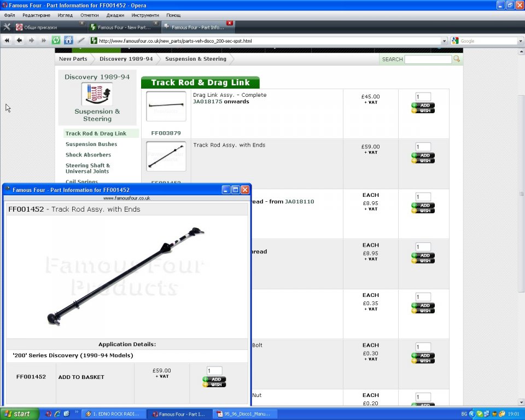Click the fast-forward navigation button
This screenshot has height=420, width=525.
[44, 40]
